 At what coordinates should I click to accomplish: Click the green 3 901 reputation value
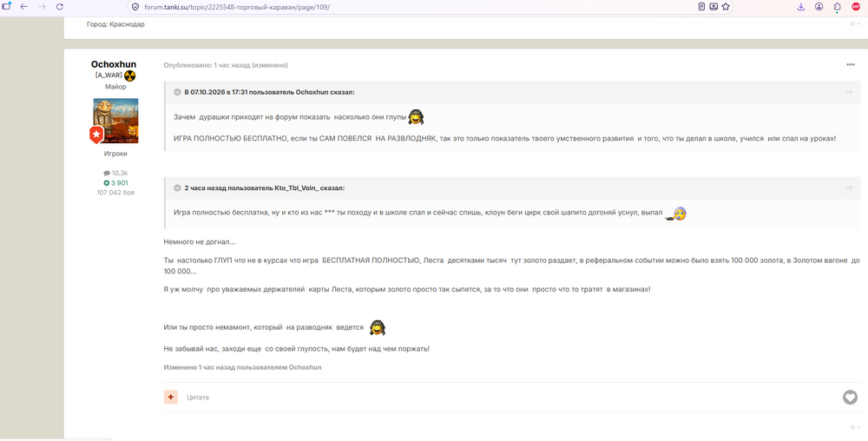[x=115, y=182]
